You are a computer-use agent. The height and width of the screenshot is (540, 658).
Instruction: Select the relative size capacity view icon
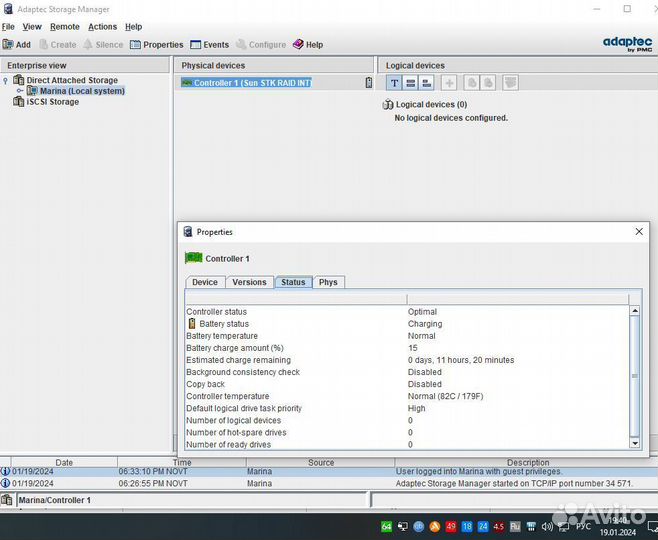click(x=426, y=83)
